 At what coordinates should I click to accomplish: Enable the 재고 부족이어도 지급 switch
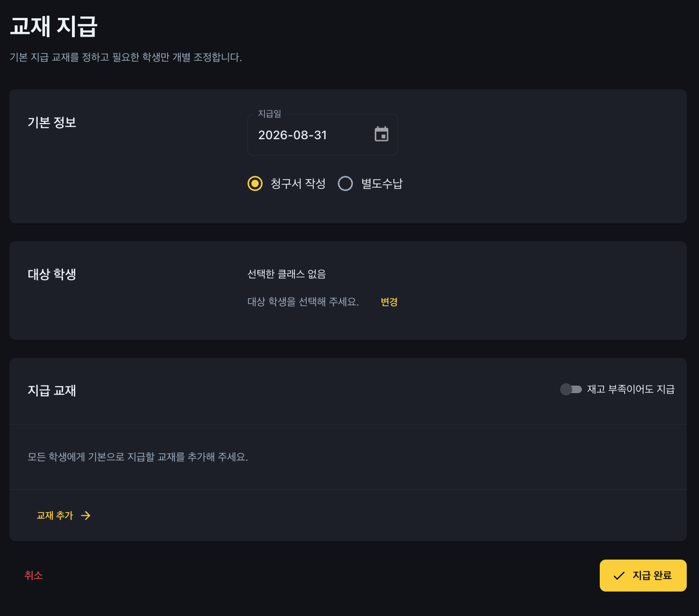click(571, 389)
